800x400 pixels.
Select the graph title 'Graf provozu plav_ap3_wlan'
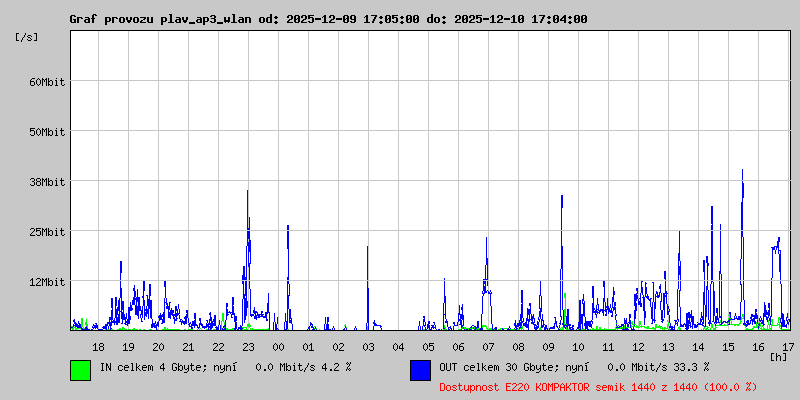click(160, 19)
